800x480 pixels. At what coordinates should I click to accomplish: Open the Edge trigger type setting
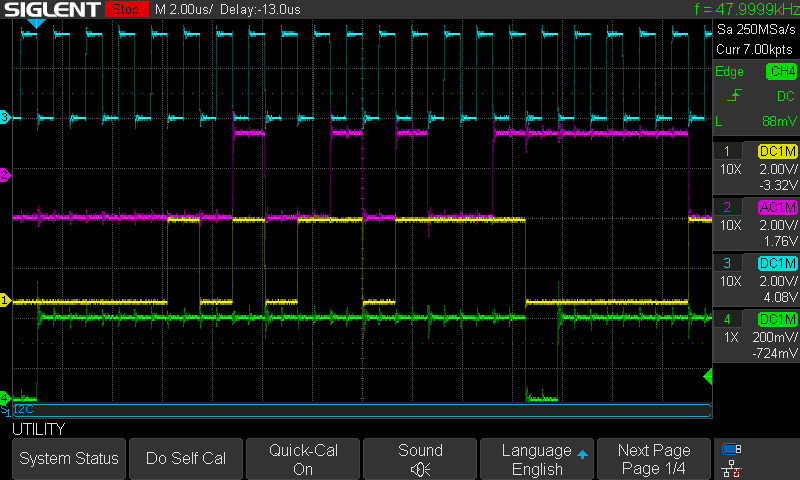(x=730, y=71)
